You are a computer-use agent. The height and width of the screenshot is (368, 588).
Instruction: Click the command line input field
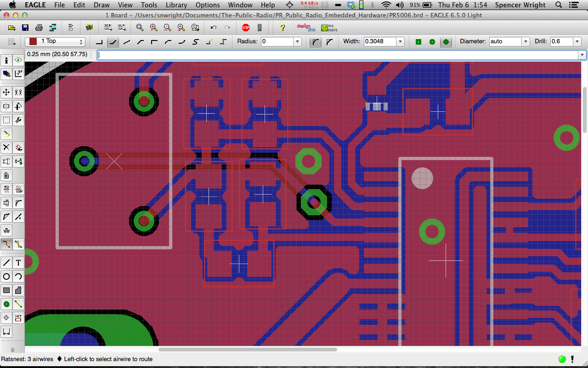(x=338, y=55)
